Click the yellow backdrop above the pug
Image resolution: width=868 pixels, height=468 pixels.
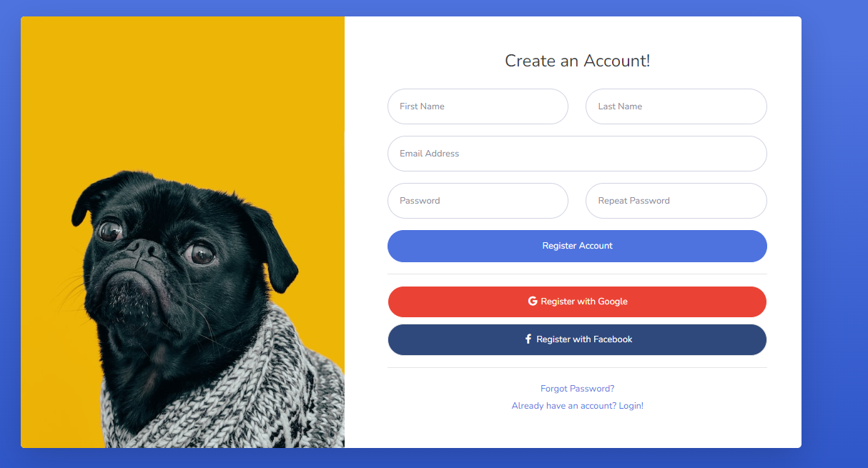click(x=182, y=86)
